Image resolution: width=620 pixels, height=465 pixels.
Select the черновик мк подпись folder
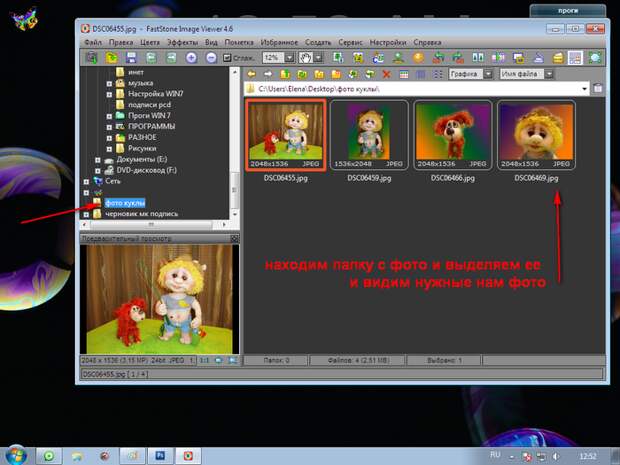click(141, 214)
